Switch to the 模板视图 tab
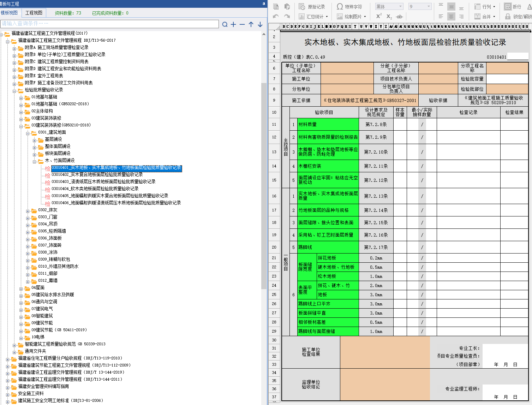 click(9, 13)
